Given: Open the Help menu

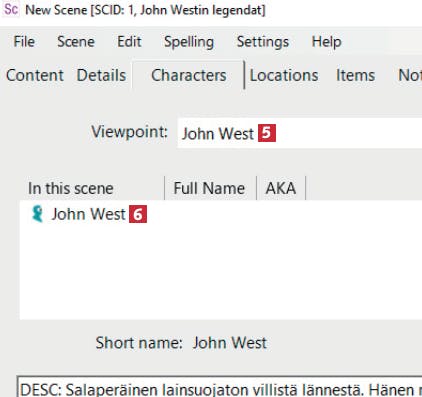Looking at the screenshot, I should pyautogui.click(x=326, y=42).
